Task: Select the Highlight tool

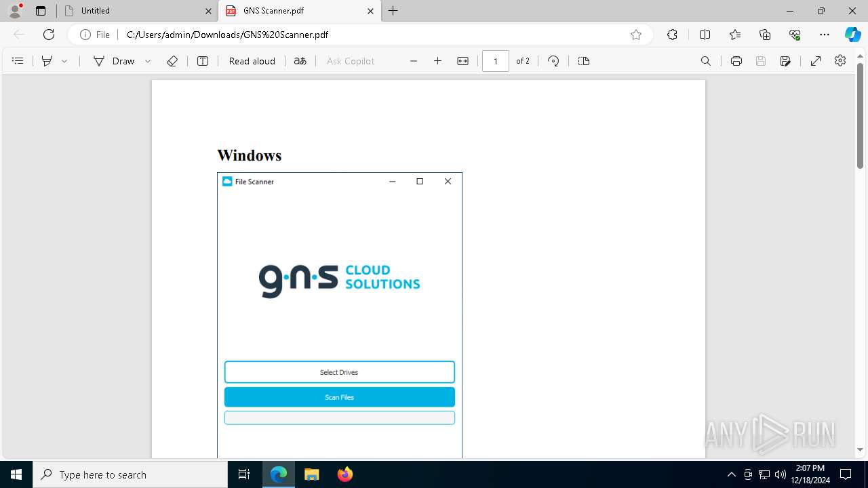Action: click(47, 61)
